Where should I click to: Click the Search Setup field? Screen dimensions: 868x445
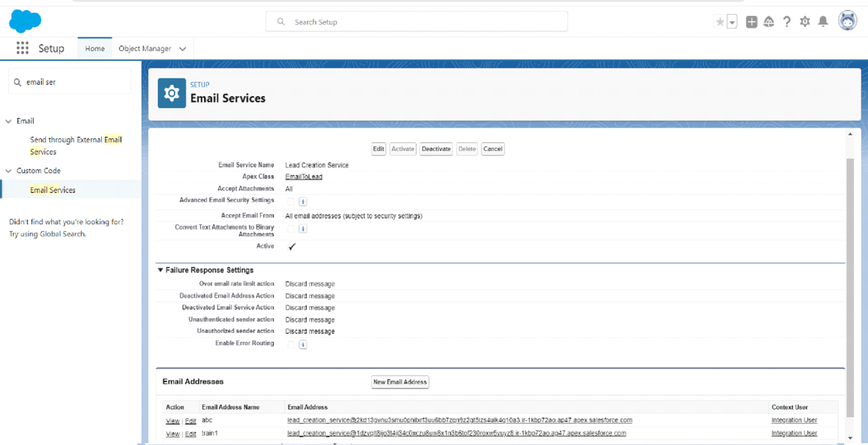[416, 22]
